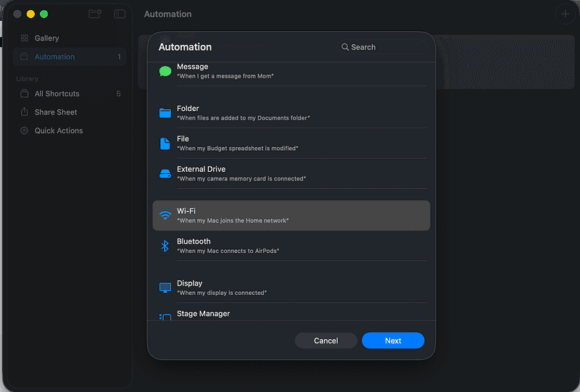Select the Display trigger row
Screen dimensions: 580x392
pyautogui.click(x=291, y=288)
